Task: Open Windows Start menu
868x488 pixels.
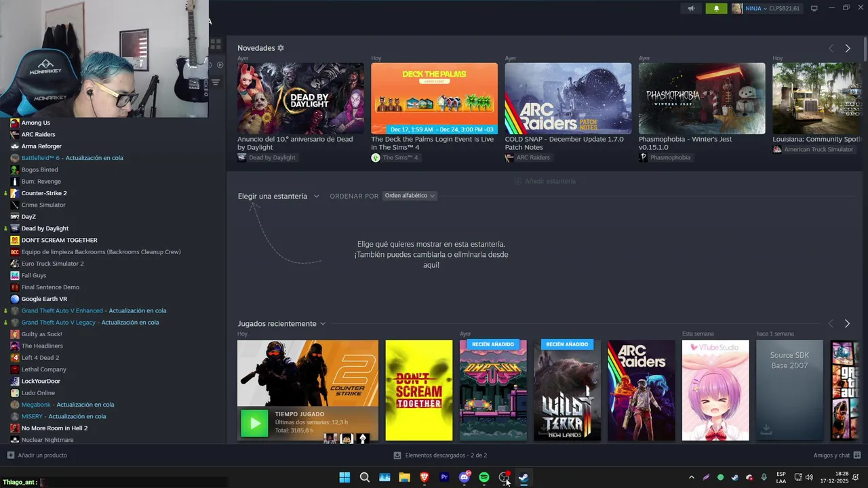Action: pyautogui.click(x=344, y=477)
